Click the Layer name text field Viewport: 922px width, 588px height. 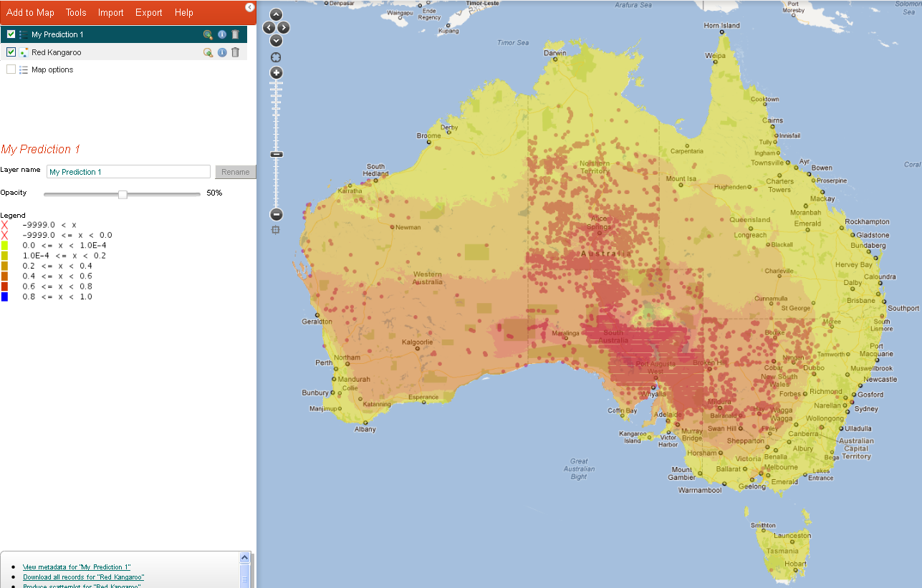tap(128, 172)
